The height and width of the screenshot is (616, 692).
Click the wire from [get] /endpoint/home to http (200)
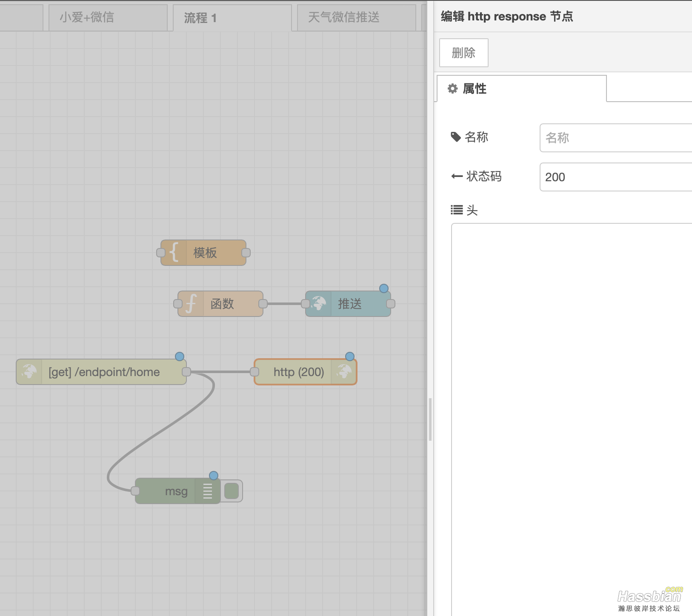pos(220,372)
